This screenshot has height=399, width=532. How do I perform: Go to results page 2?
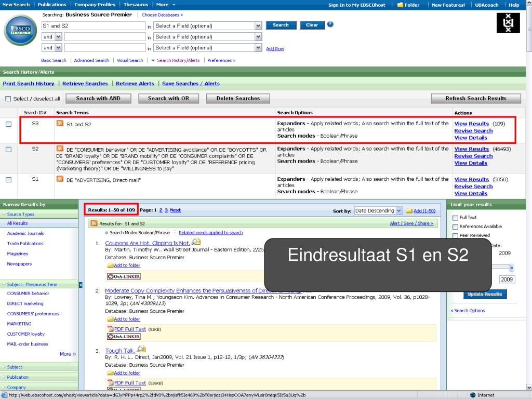(161, 210)
